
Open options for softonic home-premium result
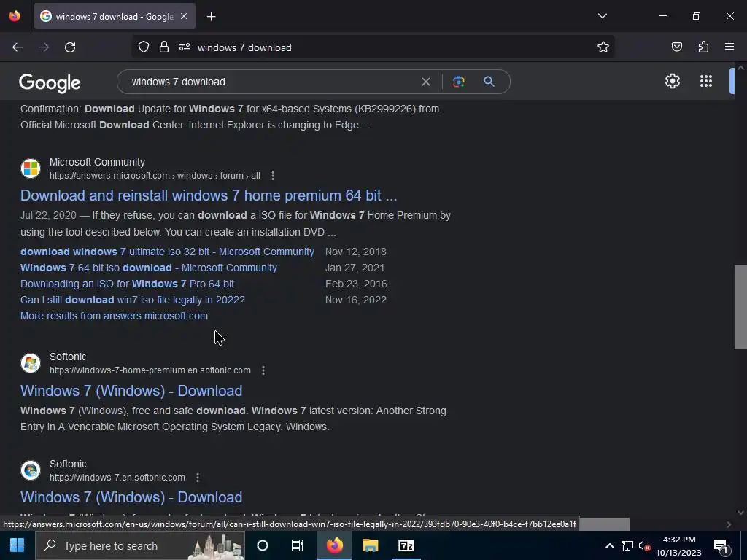pos(263,370)
